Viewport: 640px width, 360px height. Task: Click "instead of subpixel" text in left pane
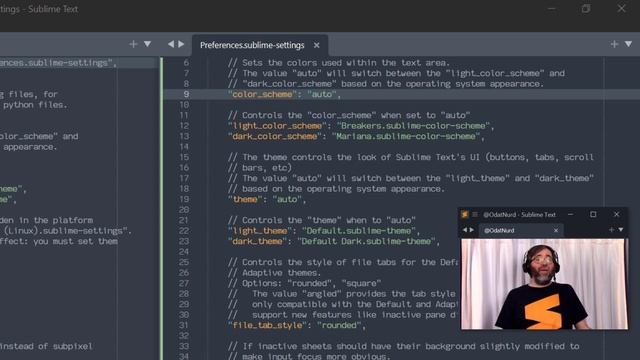46,346
